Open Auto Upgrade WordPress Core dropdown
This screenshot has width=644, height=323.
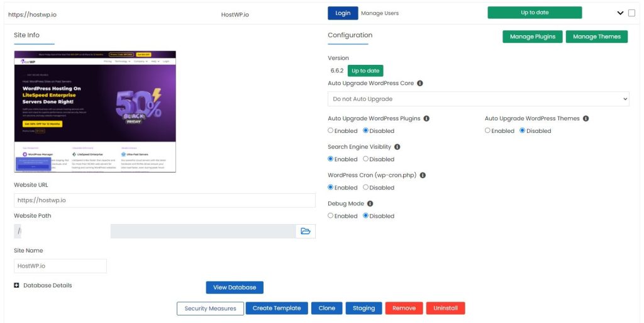[478, 99]
